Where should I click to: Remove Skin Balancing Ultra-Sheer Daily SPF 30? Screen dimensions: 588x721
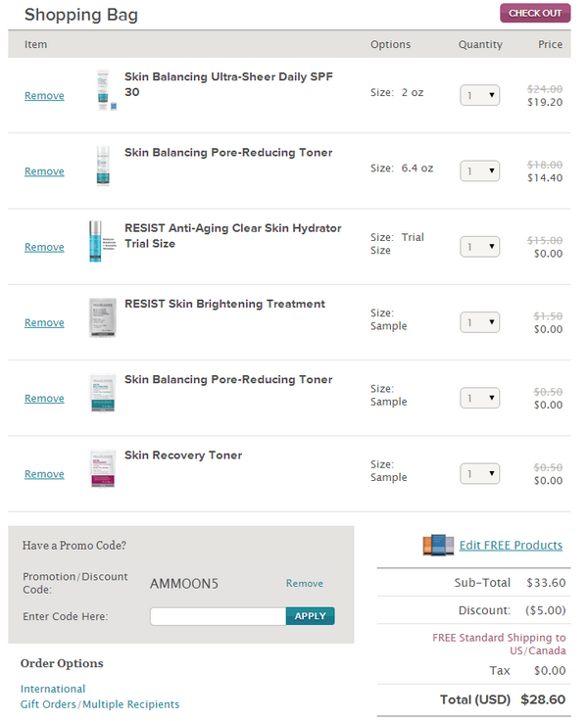[x=44, y=96]
